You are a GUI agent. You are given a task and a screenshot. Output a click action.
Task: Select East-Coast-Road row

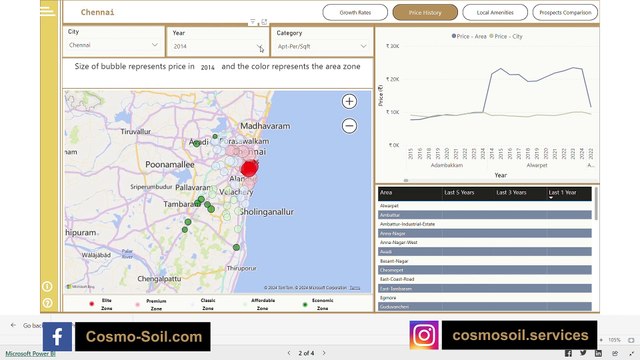click(x=484, y=279)
